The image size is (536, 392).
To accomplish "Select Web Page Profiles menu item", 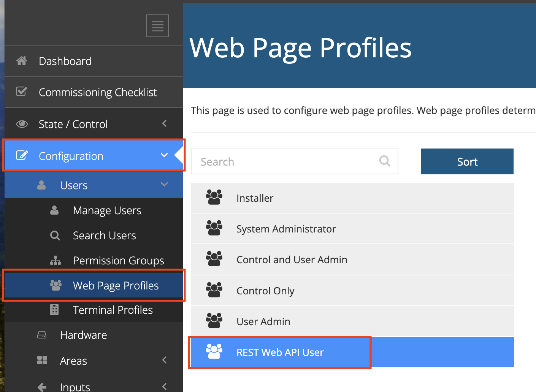I will (116, 286).
